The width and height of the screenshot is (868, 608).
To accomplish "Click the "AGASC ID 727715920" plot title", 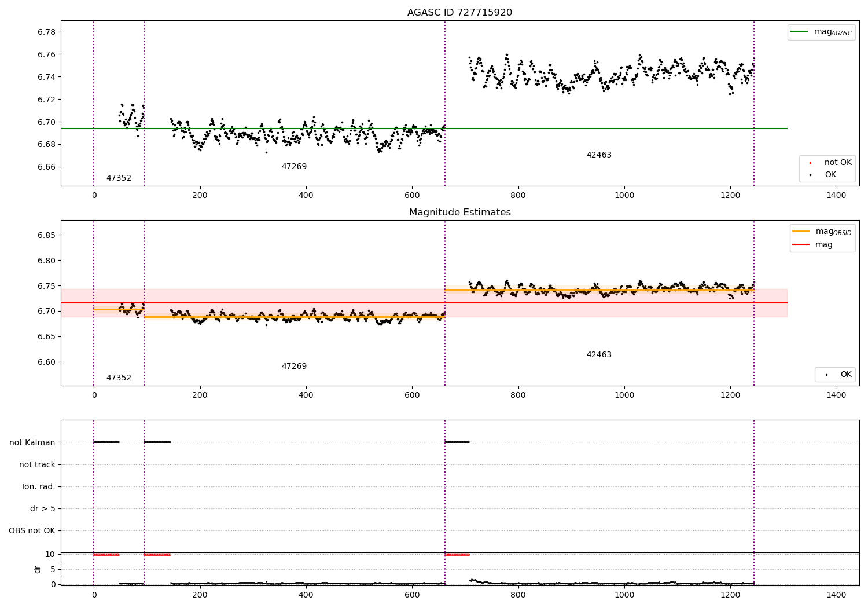I will [x=459, y=12].
